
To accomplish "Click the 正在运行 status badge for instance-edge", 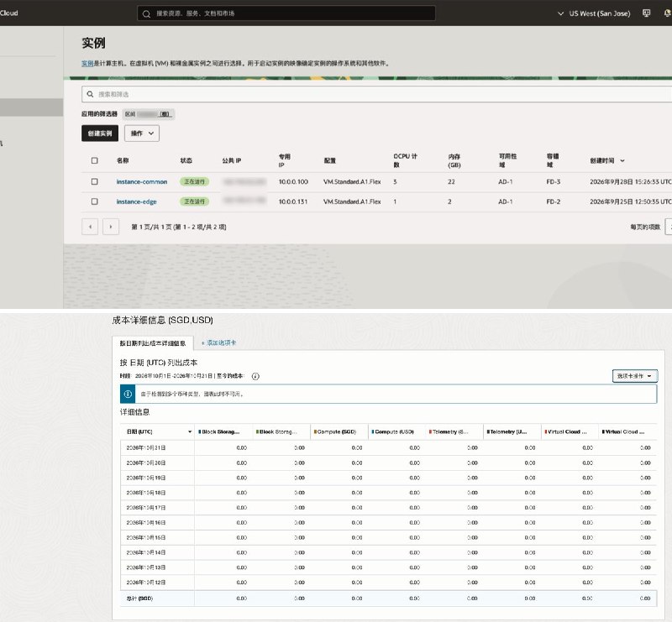I will [195, 201].
